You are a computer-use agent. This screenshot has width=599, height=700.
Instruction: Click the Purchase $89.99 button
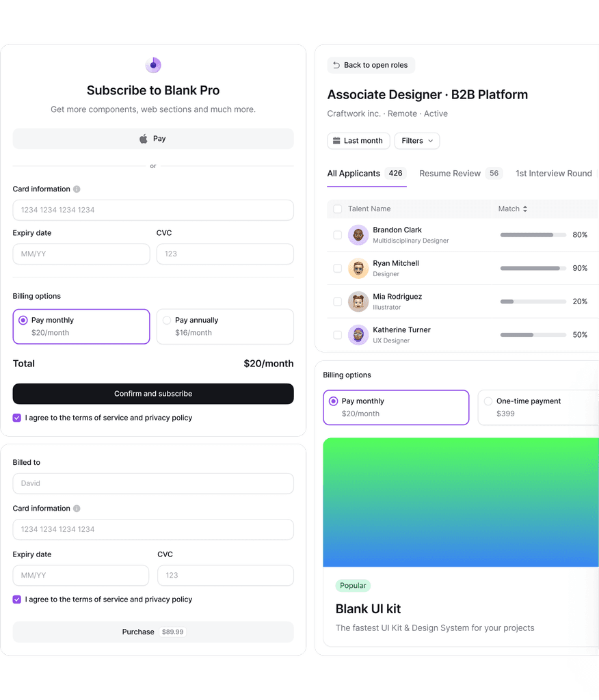(152, 632)
